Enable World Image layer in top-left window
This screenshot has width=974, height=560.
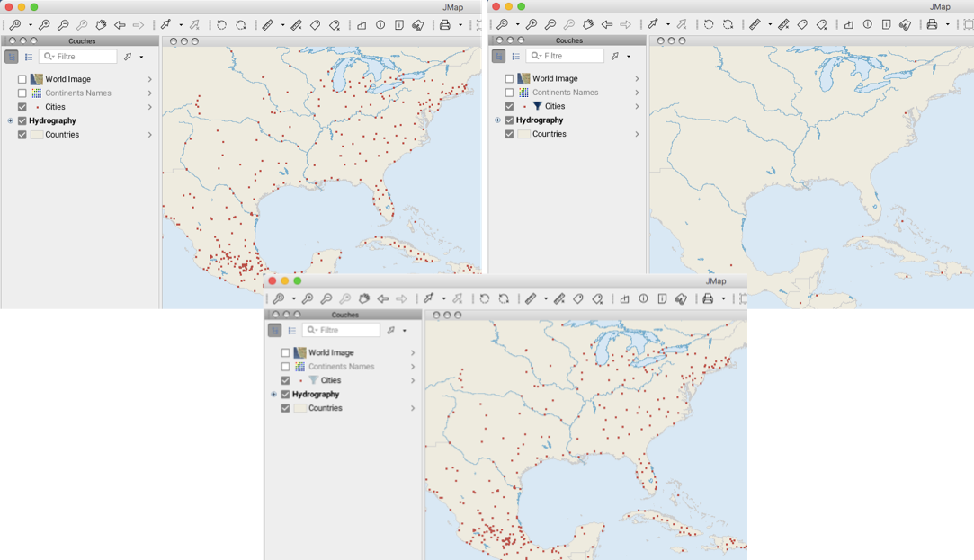(22, 79)
